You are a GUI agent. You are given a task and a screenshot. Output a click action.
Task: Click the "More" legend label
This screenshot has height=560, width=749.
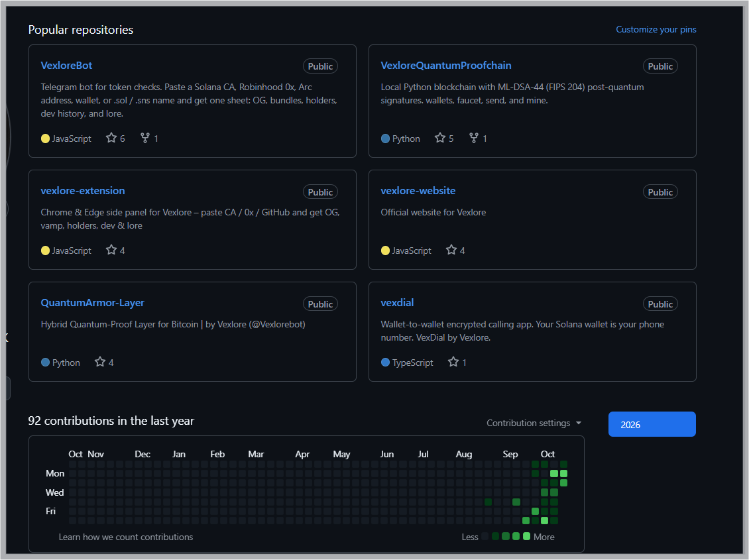point(544,537)
